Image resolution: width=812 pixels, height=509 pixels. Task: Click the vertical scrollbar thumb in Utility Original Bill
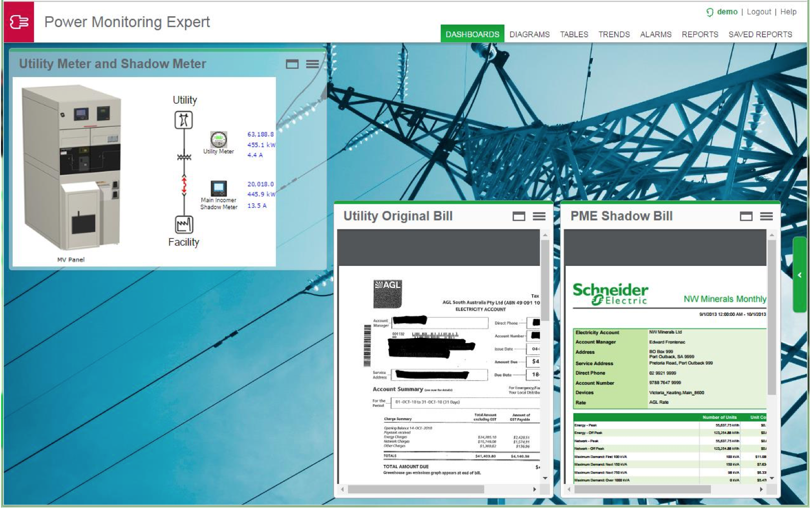click(x=545, y=280)
